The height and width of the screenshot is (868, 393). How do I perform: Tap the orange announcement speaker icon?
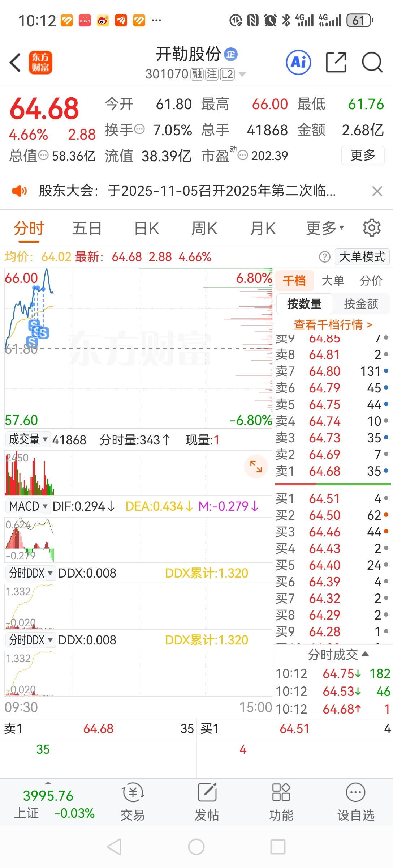[x=19, y=191]
